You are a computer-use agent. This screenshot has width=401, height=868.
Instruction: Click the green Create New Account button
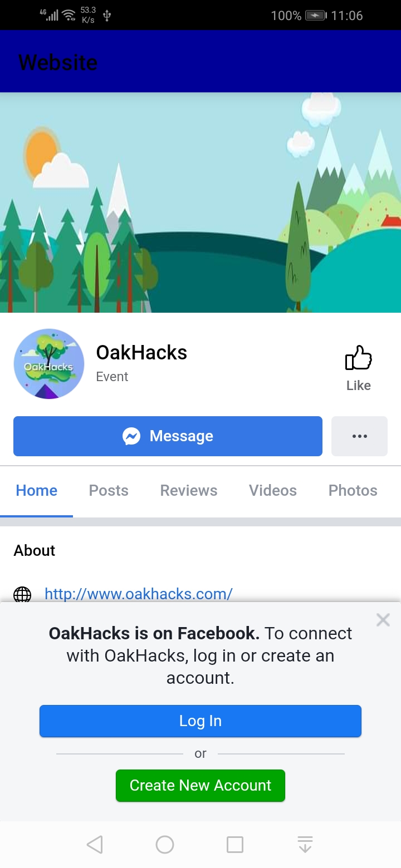(x=200, y=786)
